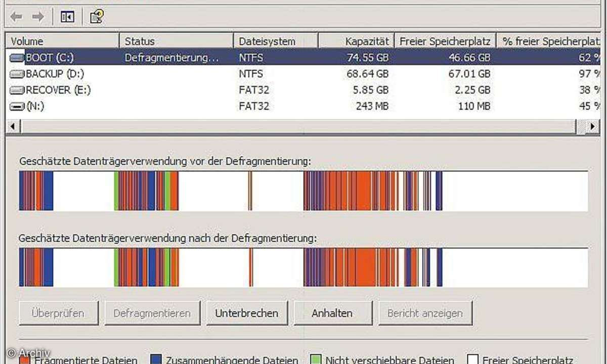Sort by % freier Speicherplatz header
Image resolution: width=607 pixels, height=364 pixels.
pyautogui.click(x=549, y=41)
